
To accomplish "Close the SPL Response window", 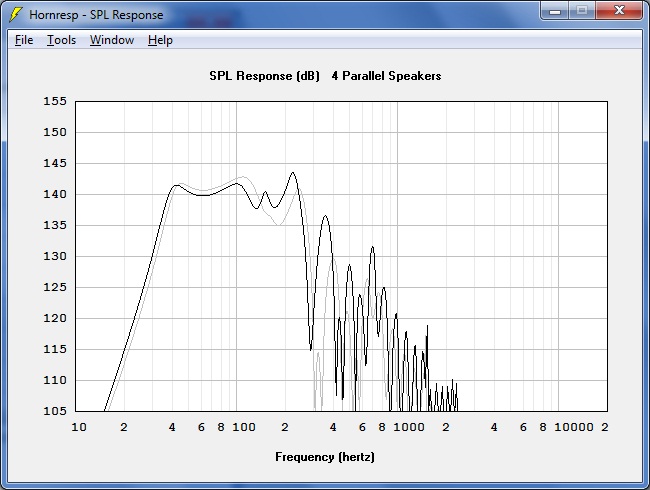I will click(619, 10).
